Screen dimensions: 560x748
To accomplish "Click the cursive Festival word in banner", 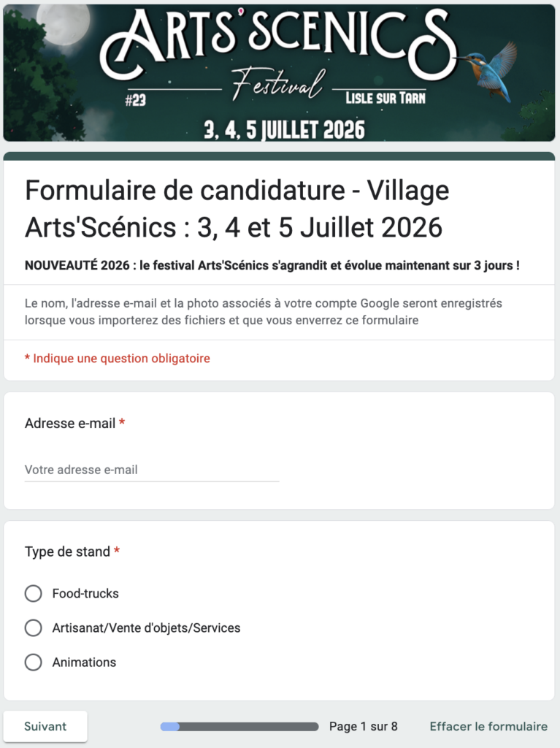I will 277,86.
